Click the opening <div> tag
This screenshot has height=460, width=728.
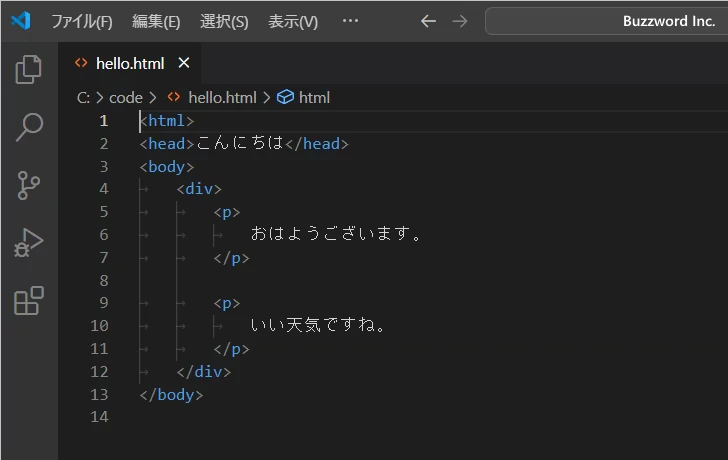(199, 189)
